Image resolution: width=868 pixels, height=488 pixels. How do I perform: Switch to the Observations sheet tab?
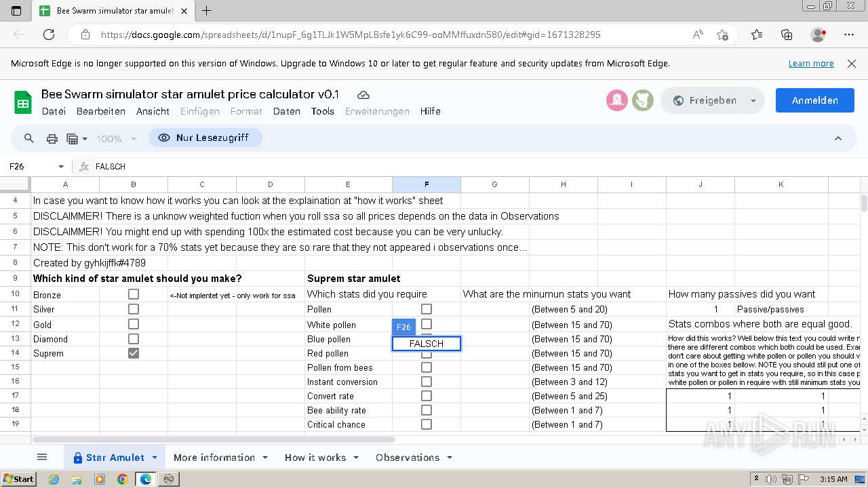(408, 457)
